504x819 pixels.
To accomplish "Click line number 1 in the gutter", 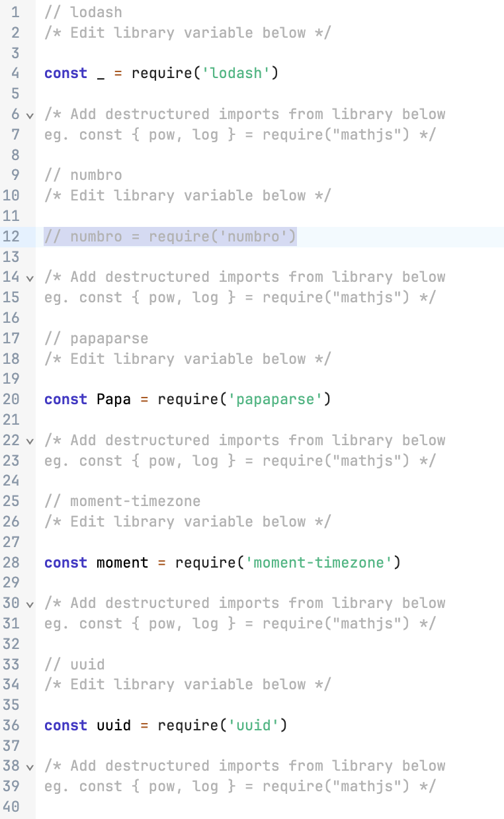I will coord(15,12).
